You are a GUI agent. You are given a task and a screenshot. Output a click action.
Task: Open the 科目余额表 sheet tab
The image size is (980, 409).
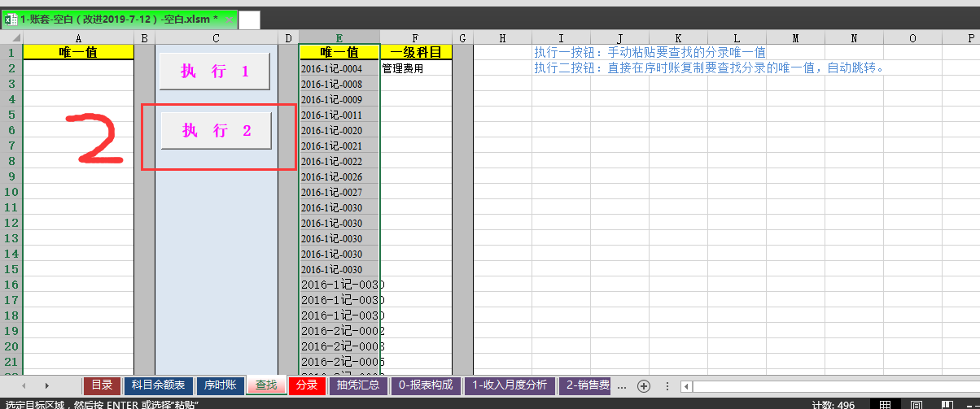tap(159, 385)
